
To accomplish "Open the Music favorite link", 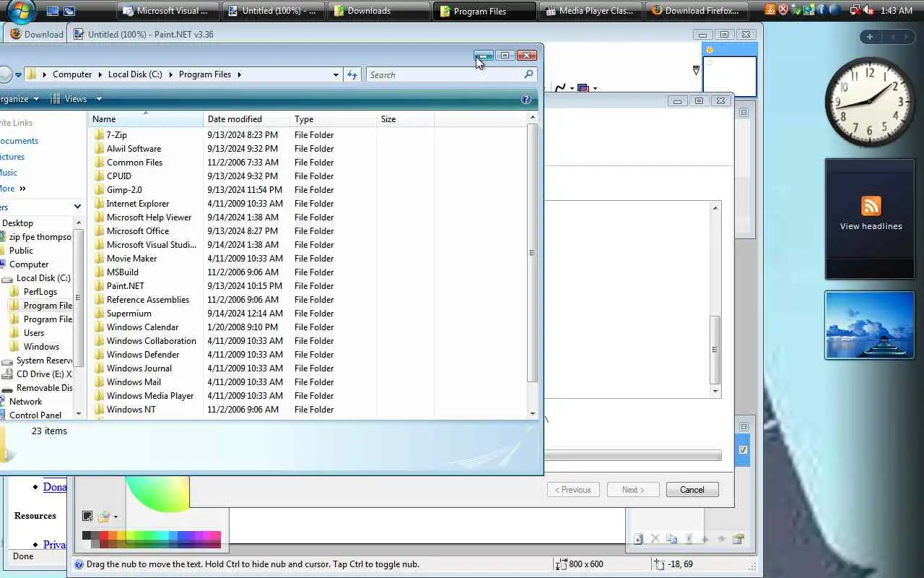I will click(x=9, y=173).
